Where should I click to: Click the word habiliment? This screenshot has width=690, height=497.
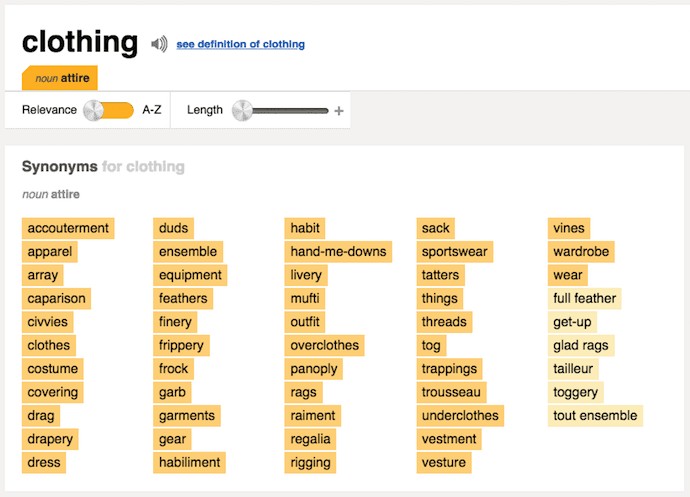coord(189,463)
